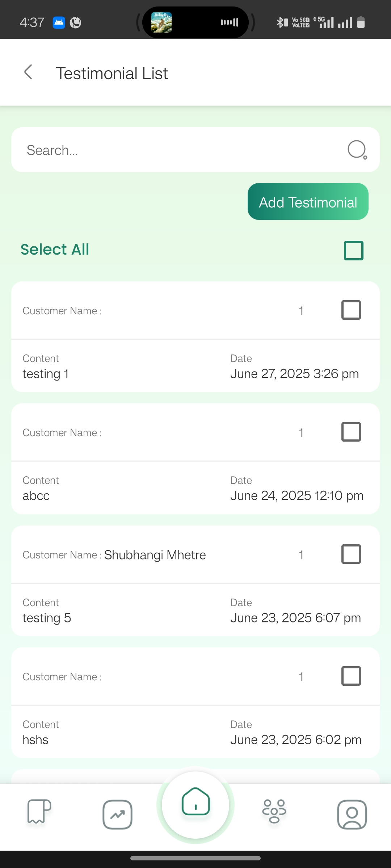
Task: Tap the search magnifier icon
Action: coord(357,150)
